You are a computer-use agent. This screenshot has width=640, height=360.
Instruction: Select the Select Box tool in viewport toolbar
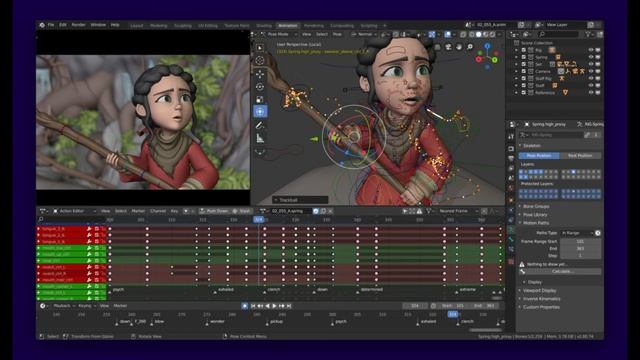[260, 48]
